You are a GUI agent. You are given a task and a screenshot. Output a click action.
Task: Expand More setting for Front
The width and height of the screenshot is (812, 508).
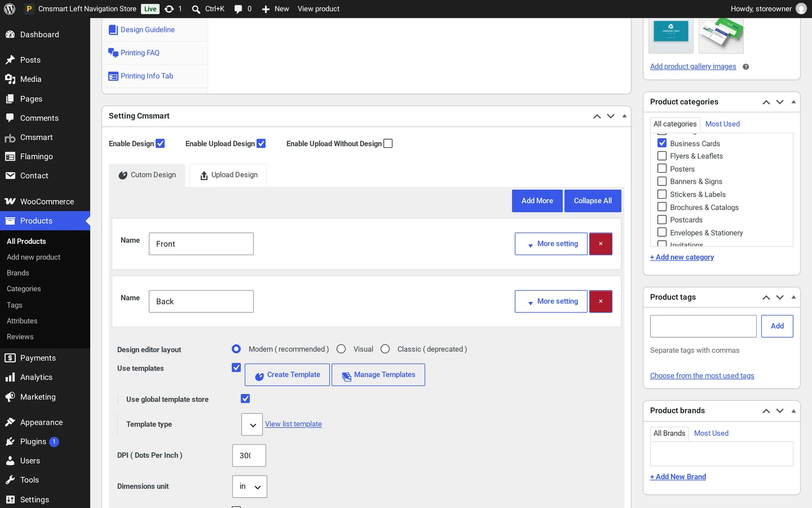click(x=551, y=244)
